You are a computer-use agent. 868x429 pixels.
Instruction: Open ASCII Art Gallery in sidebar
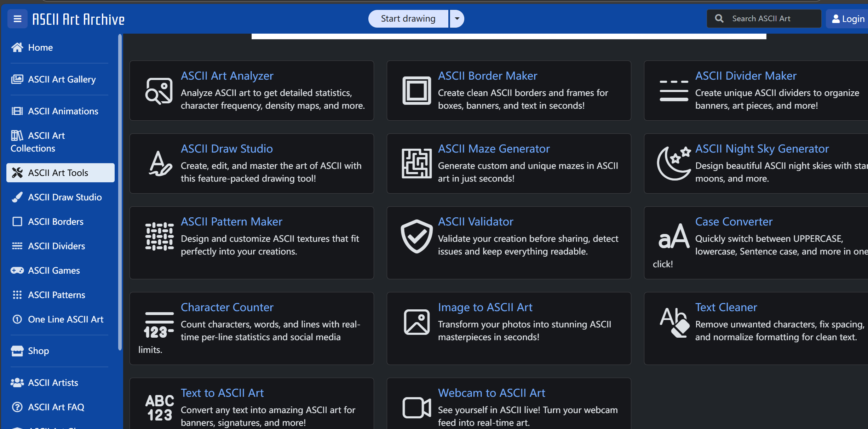[59, 79]
